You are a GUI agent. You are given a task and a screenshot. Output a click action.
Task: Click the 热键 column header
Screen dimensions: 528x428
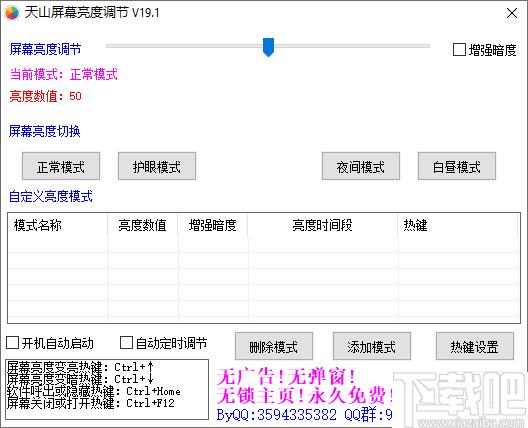pos(458,225)
